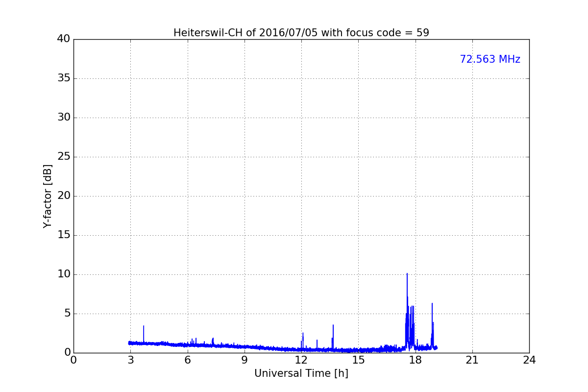Screen dimensions: 588x392
Task: Click the y-axis tick label 5
Action: coord(67,314)
